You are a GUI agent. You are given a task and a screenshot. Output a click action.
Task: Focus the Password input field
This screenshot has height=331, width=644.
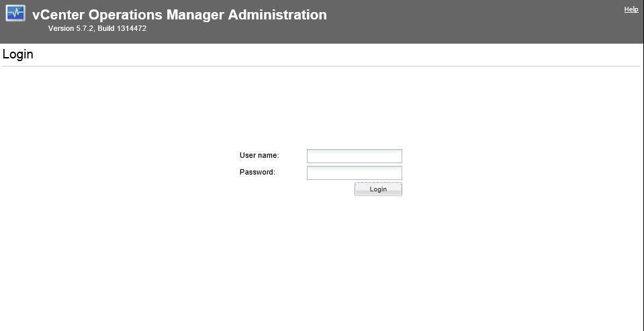click(355, 173)
